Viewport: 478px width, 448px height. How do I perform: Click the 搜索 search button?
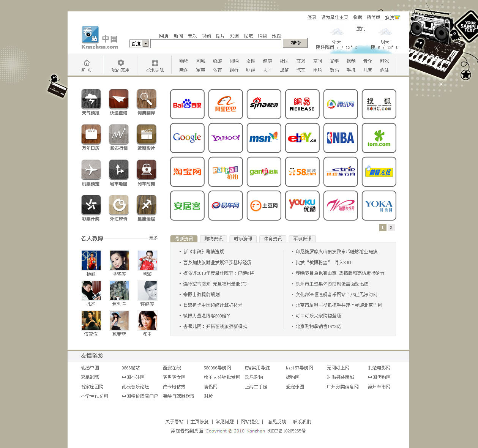[x=295, y=43]
